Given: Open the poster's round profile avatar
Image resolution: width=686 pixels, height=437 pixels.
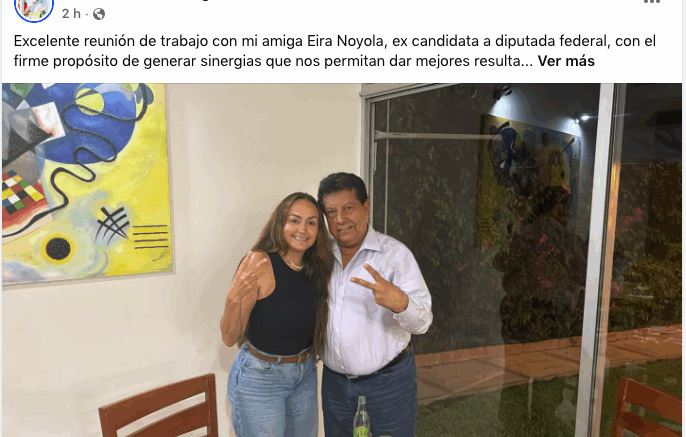Looking at the screenshot, I should click(x=34, y=8).
